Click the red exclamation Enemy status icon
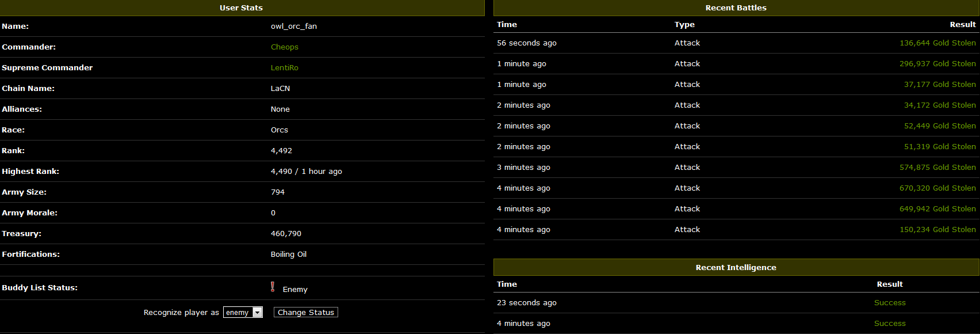The width and height of the screenshot is (980, 334). point(273,287)
